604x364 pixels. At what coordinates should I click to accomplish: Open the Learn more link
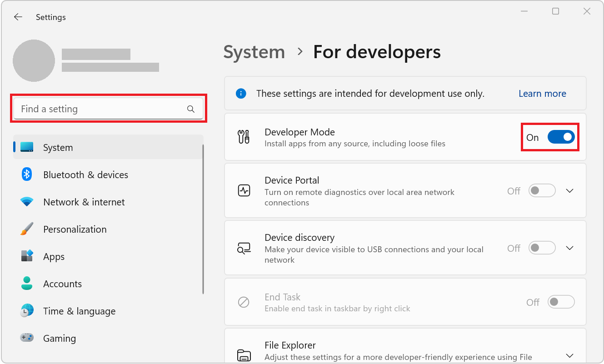pyautogui.click(x=542, y=93)
